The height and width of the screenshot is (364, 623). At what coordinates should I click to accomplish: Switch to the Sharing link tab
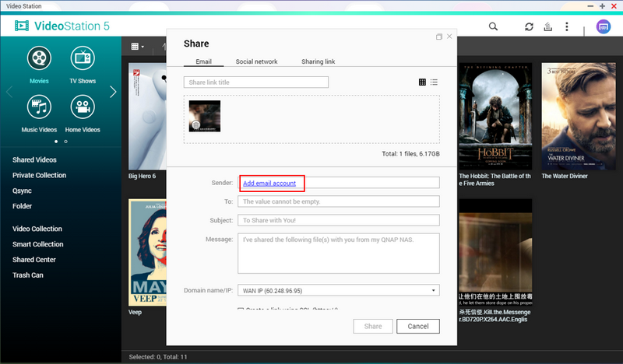point(319,61)
